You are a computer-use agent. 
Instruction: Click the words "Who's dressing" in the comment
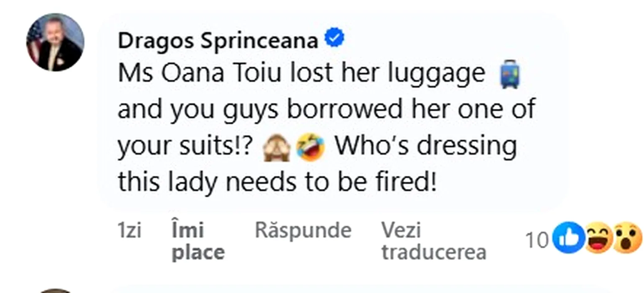click(426, 146)
